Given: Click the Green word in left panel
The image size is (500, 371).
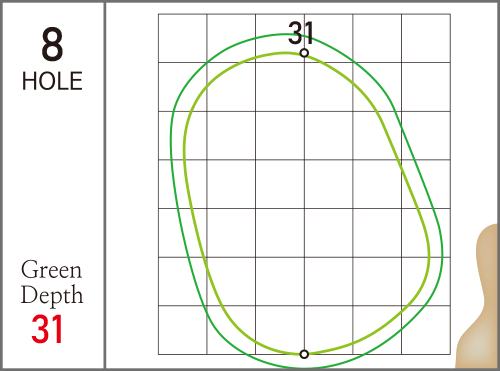Looking at the screenshot, I should coord(51,270).
